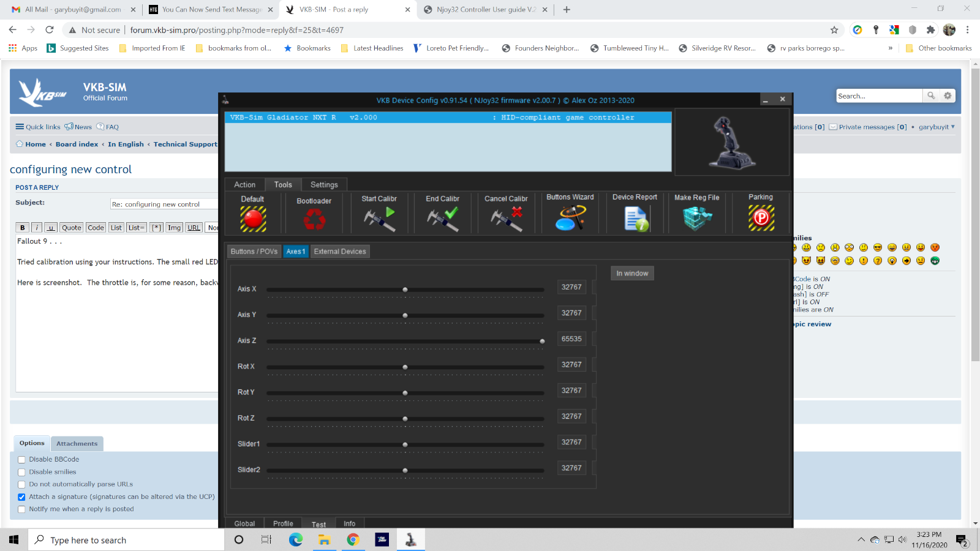Click into the forum Search field
This screenshot has width=980, height=551.
click(879, 96)
